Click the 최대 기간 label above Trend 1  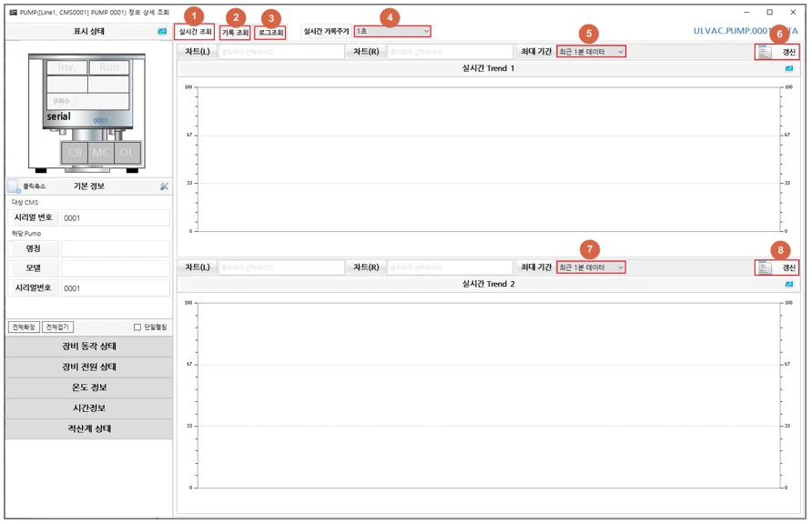point(536,52)
